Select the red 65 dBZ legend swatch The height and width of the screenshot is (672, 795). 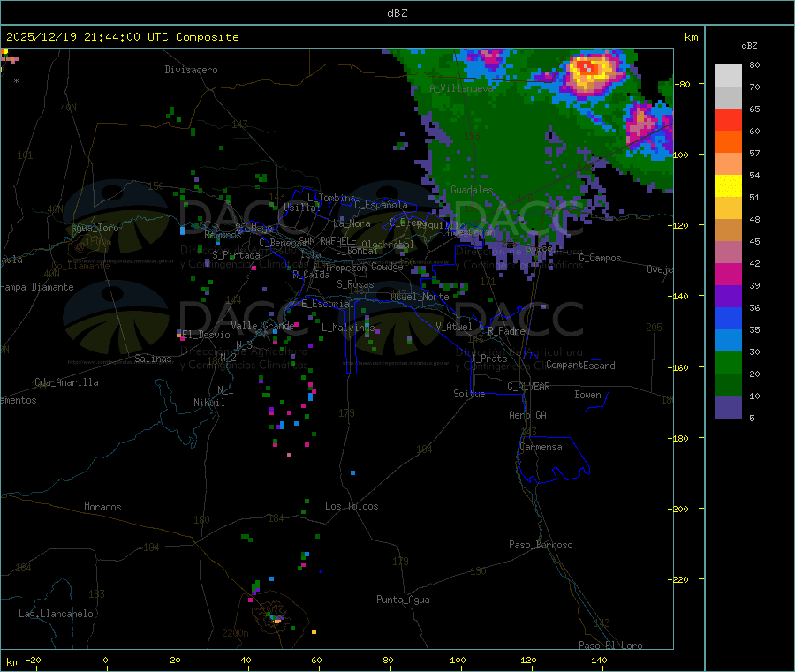(x=728, y=119)
